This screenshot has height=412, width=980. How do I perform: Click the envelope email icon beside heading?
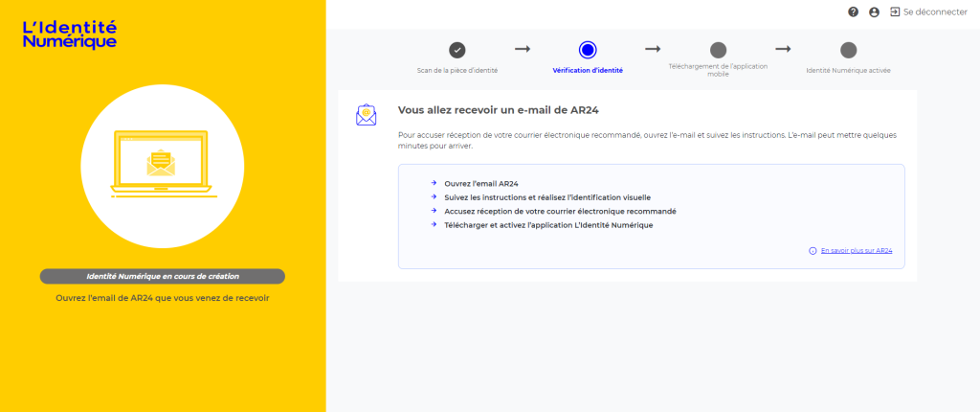(x=367, y=115)
